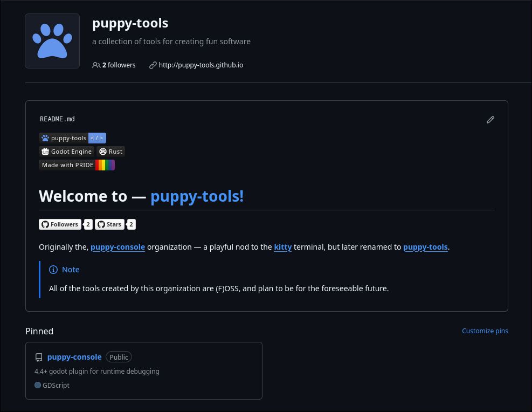Open the Godot Engine badge

pos(66,152)
